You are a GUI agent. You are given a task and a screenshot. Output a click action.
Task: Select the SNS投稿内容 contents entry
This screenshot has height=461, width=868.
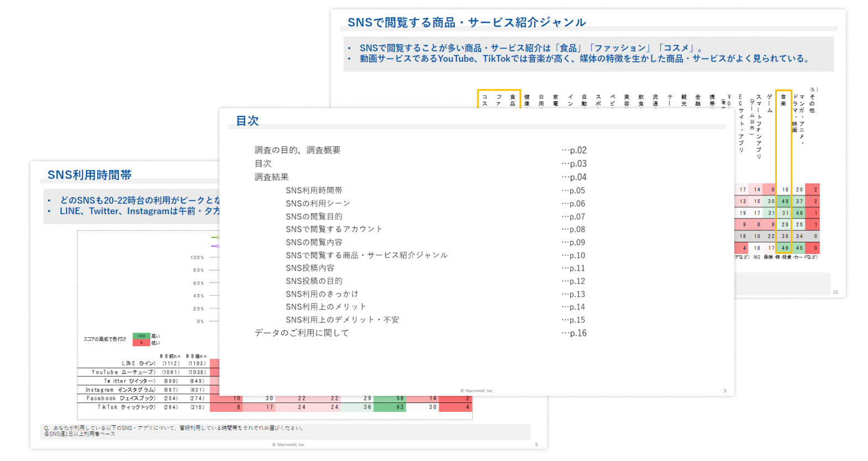[x=310, y=268]
